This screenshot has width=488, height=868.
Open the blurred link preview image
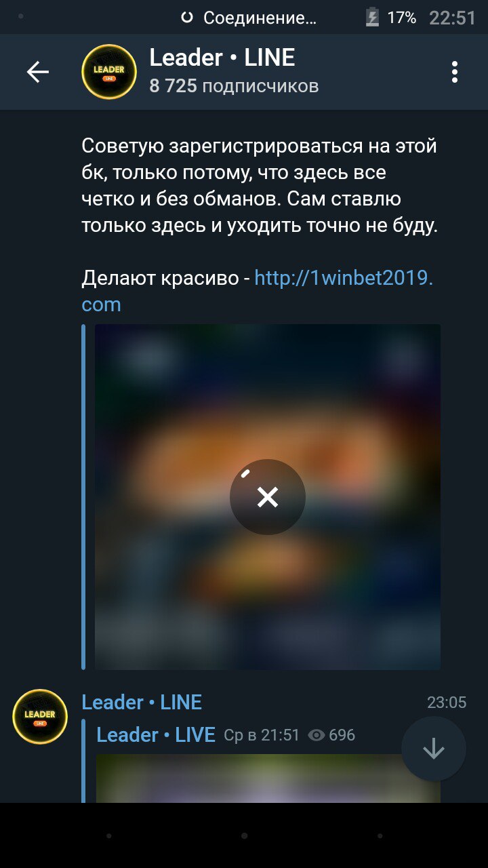268,497
